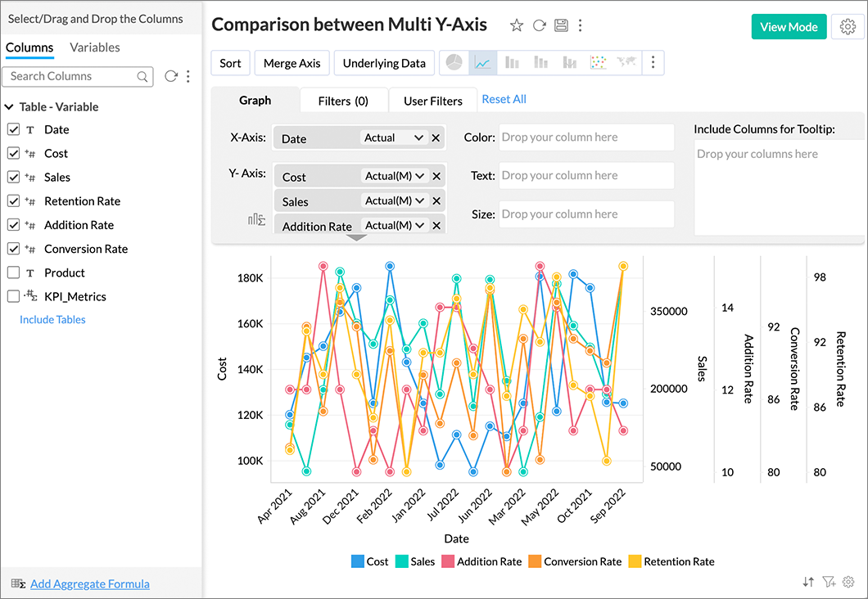
Task: Click the Retention Rate legend swatch
Action: [x=635, y=561]
